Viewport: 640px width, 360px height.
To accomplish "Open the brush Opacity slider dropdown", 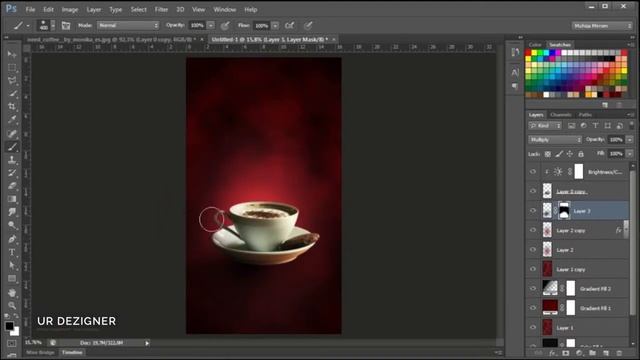I will point(211,25).
